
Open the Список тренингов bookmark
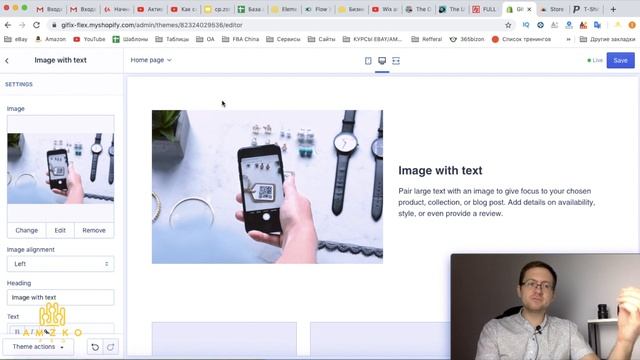click(x=521, y=39)
